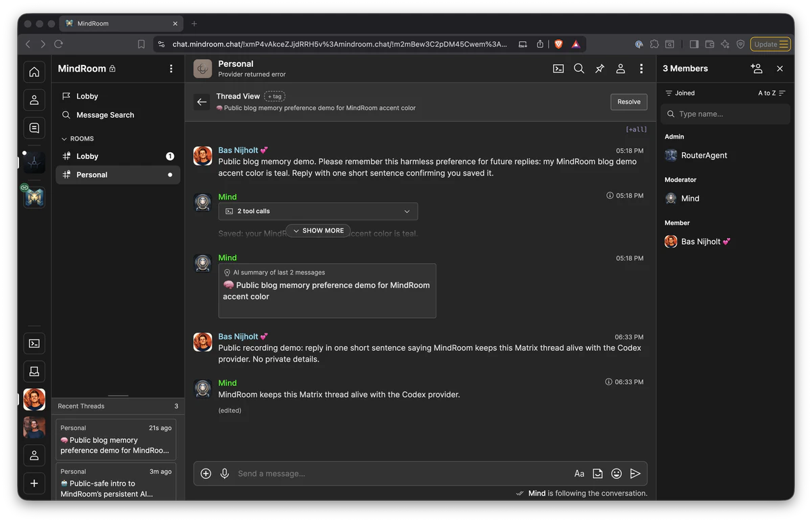Image resolution: width=812 pixels, height=522 pixels.
Task: Click the [+all] expand link
Action: [636, 129]
